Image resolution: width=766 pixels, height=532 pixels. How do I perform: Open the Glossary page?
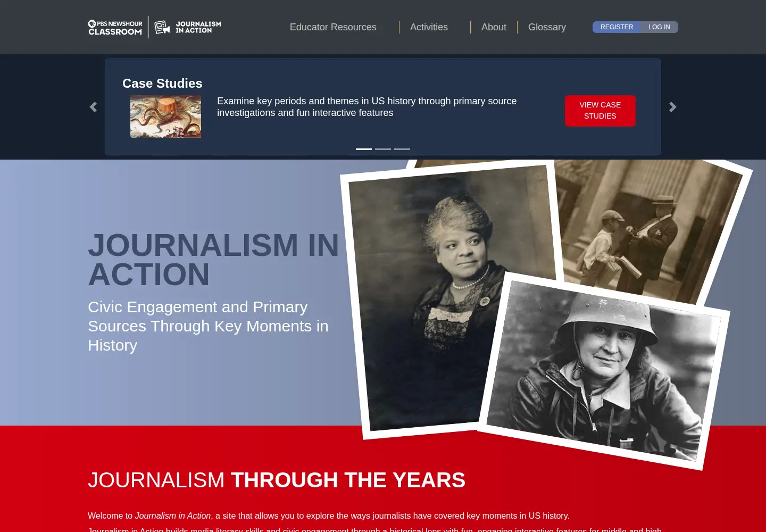(x=547, y=27)
